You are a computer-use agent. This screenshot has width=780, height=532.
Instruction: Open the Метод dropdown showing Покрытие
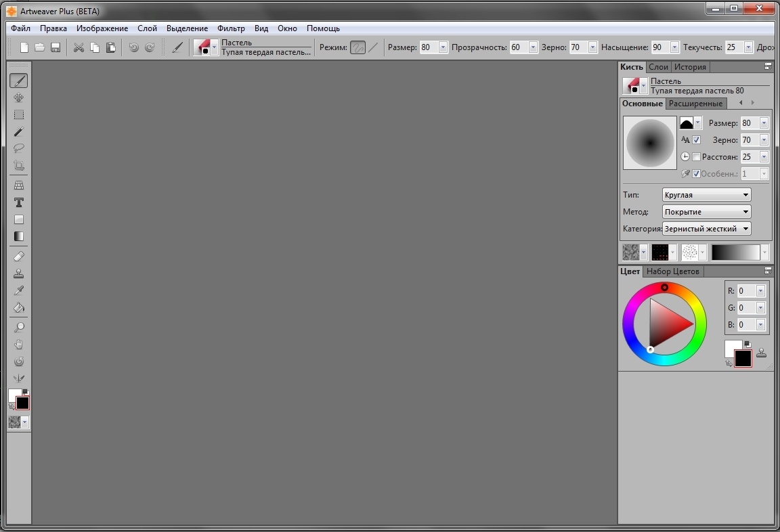tap(706, 212)
